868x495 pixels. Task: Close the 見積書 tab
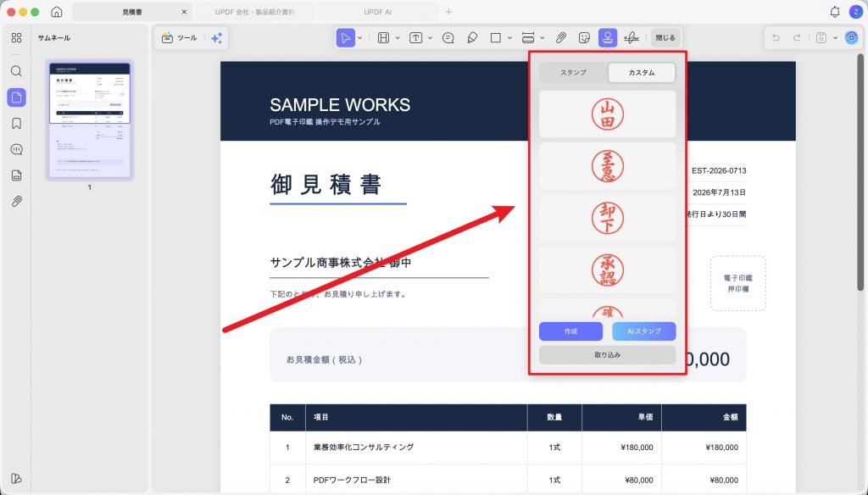[x=184, y=12]
